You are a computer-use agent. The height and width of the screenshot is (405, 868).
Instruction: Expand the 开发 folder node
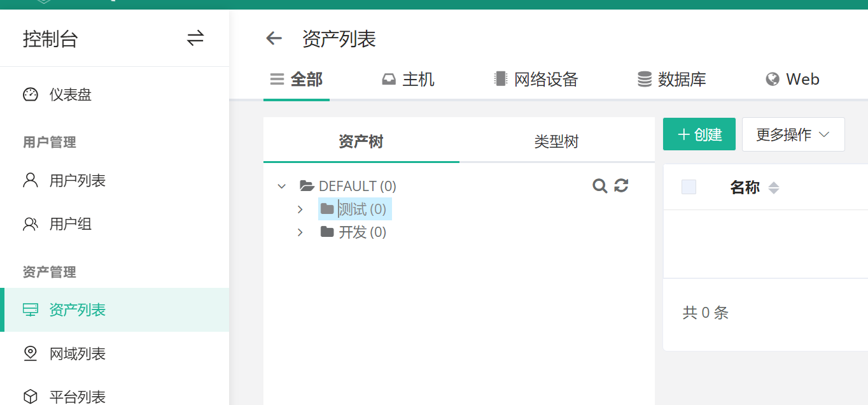(x=300, y=232)
